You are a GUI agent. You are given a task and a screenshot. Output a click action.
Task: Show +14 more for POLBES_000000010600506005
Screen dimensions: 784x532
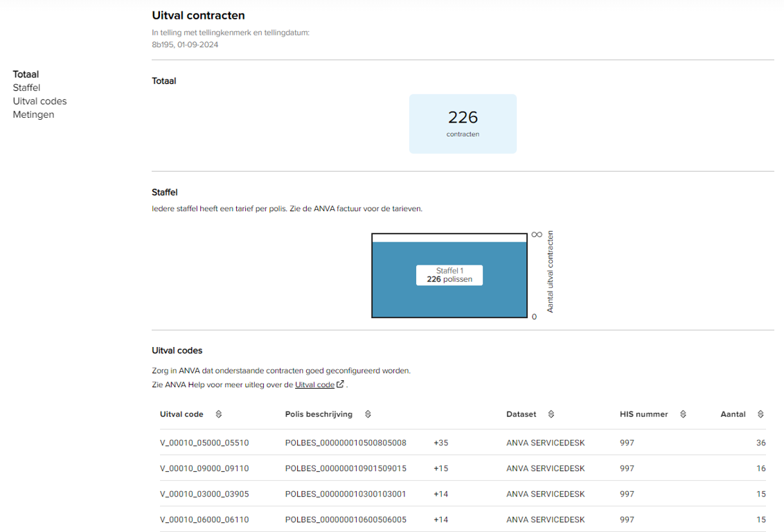click(440, 520)
